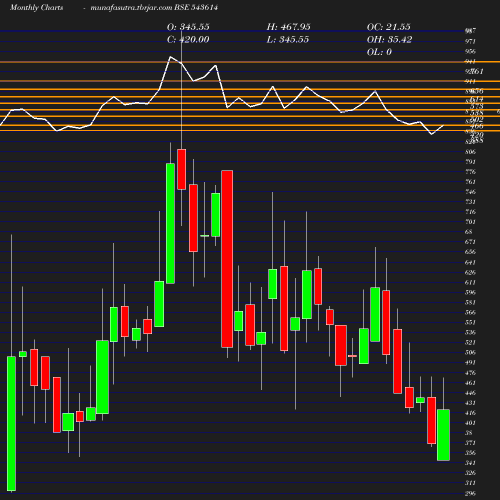Click price axis label 356
The image size is (500, 500).
click(470, 453)
